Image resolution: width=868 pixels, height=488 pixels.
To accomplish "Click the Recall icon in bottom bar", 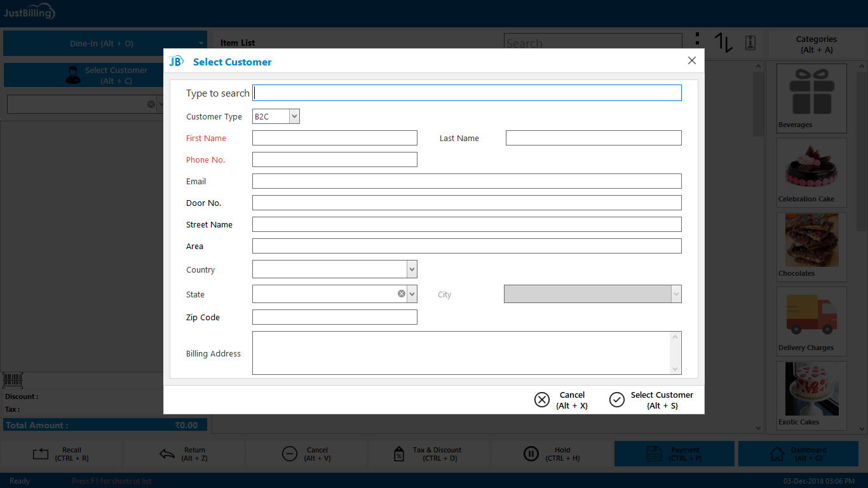I will (x=41, y=454).
